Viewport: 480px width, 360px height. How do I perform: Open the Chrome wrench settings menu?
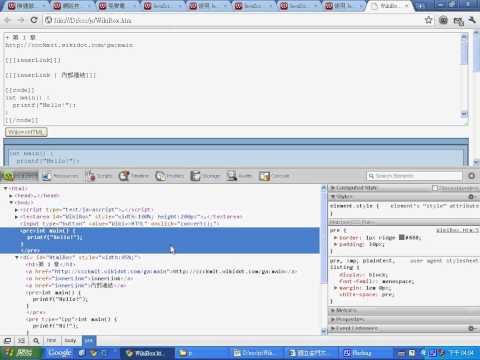(x=472, y=20)
